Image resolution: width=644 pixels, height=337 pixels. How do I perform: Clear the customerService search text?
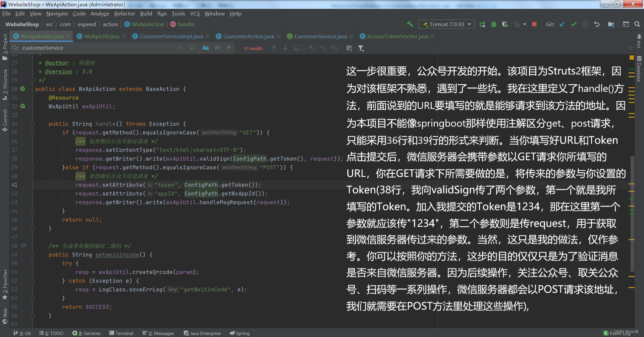[181, 48]
